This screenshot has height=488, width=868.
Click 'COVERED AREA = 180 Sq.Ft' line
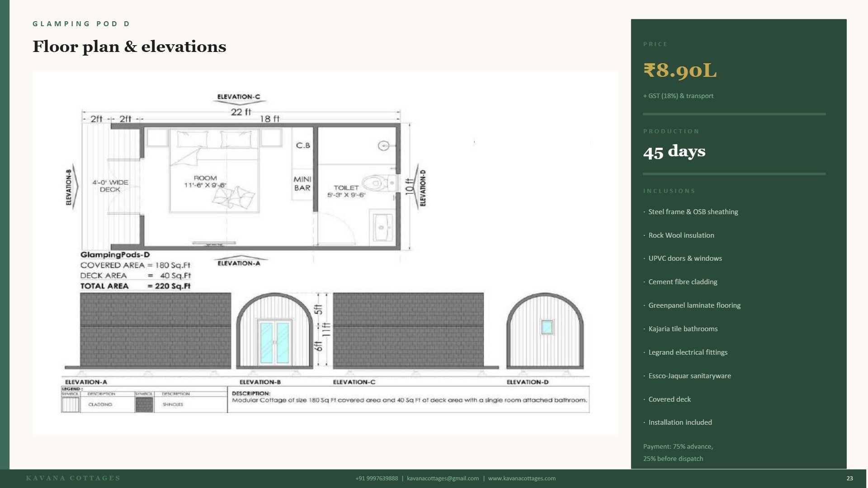[135, 265]
